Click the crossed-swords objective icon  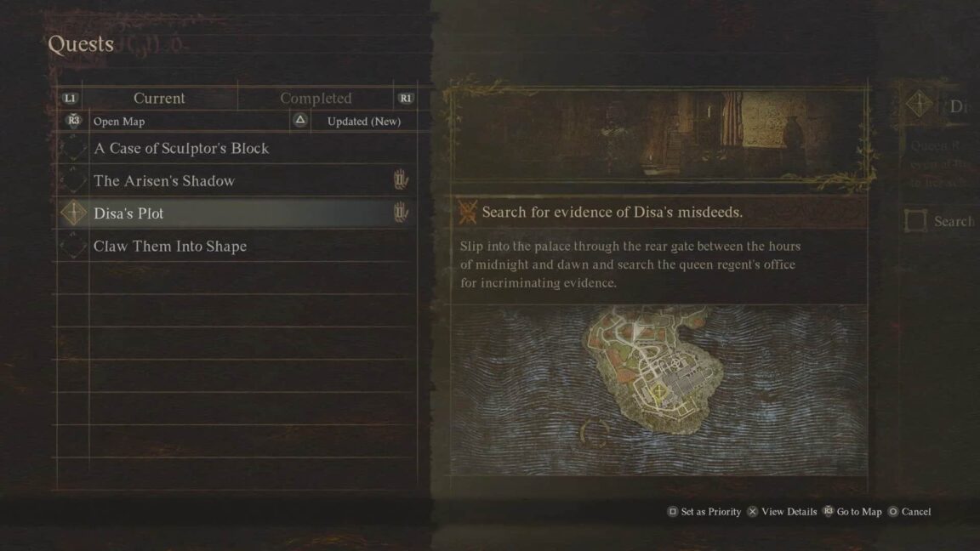point(468,212)
